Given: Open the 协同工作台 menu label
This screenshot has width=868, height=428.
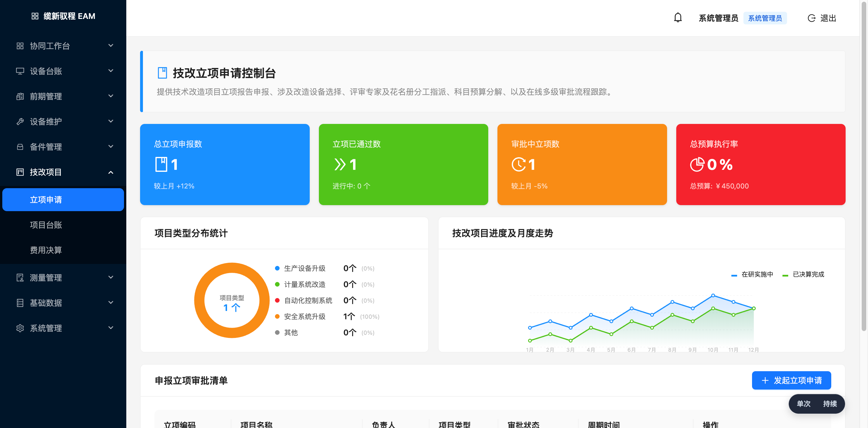Looking at the screenshot, I should [x=50, y=46].
